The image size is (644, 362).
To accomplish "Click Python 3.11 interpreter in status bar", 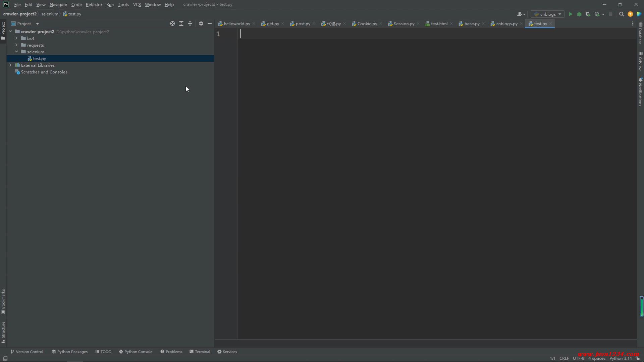I will [x=621, y=358].
